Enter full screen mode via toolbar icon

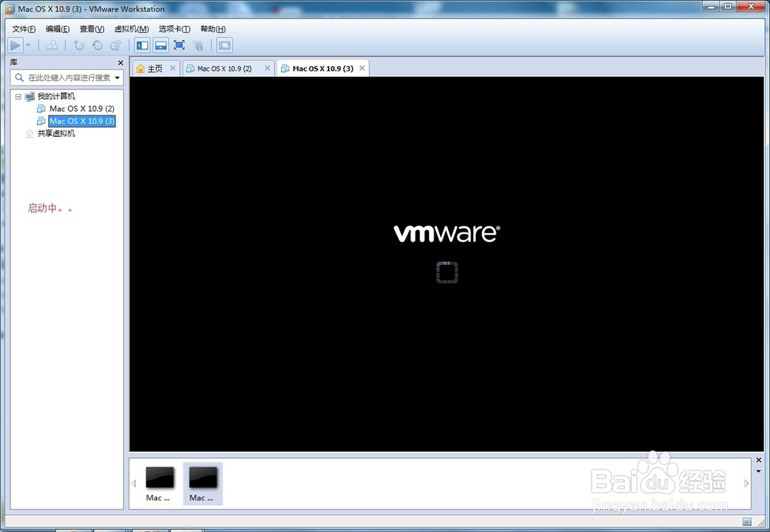tap(179, 45)
